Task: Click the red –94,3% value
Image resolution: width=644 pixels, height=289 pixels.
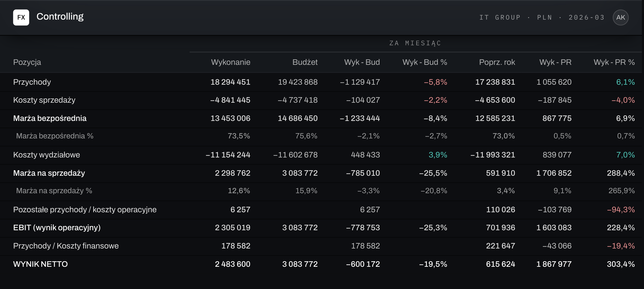Action: click(621, 210)
